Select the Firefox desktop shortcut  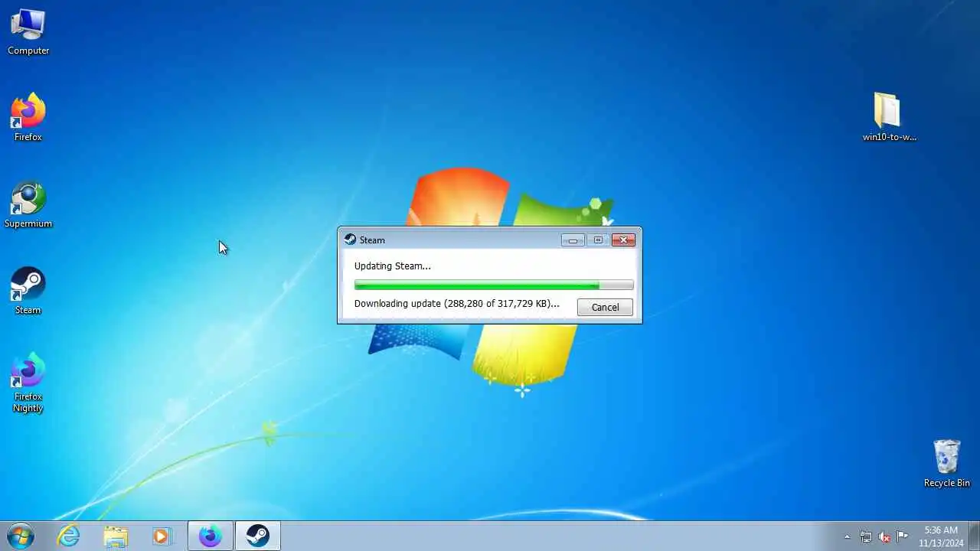(28, 118)
